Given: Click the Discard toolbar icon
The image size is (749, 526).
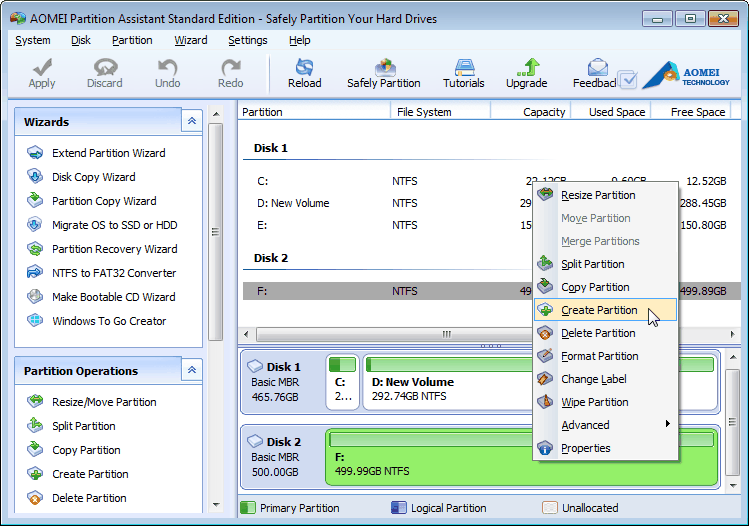Looking at the screenshot, I should [x=105, y=68].
